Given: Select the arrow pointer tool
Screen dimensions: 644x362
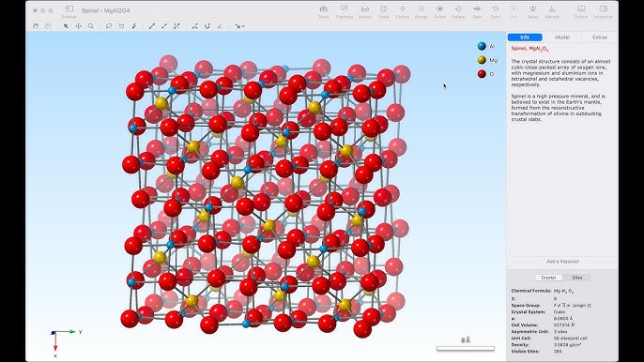Looking at the screenshot, I should coord(66,26).
